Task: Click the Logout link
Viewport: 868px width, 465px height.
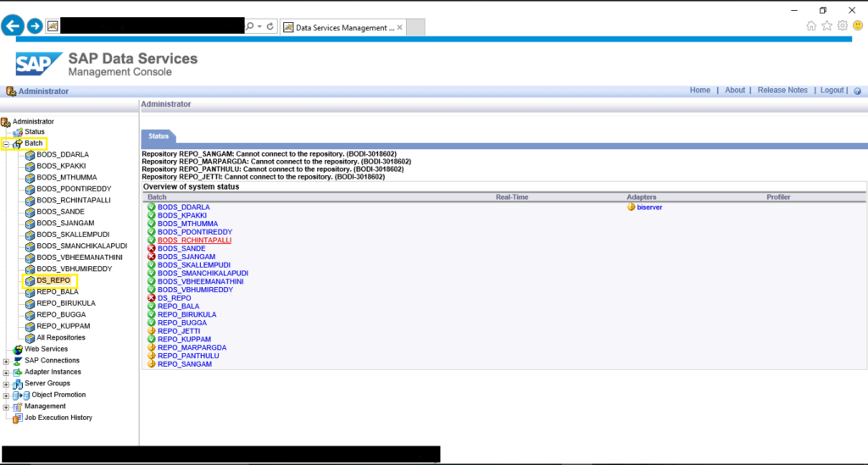Action: pyautogui.click(x=832, y=90)
